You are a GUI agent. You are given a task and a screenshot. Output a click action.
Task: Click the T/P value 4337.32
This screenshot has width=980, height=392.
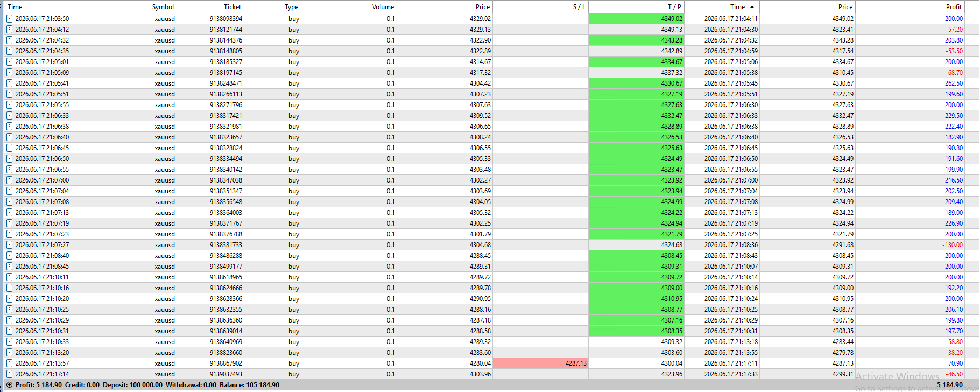672,73
